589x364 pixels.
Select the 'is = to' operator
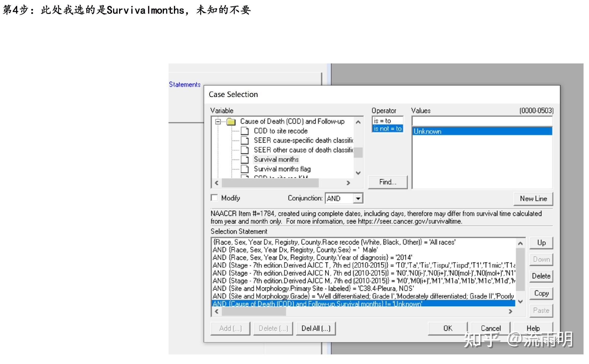383,121
